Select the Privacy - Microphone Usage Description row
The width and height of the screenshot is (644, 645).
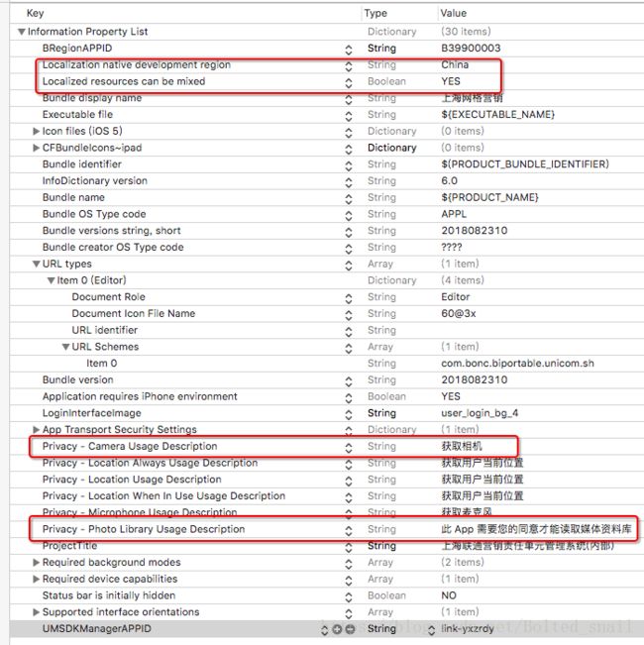click(x=327, y=512)
